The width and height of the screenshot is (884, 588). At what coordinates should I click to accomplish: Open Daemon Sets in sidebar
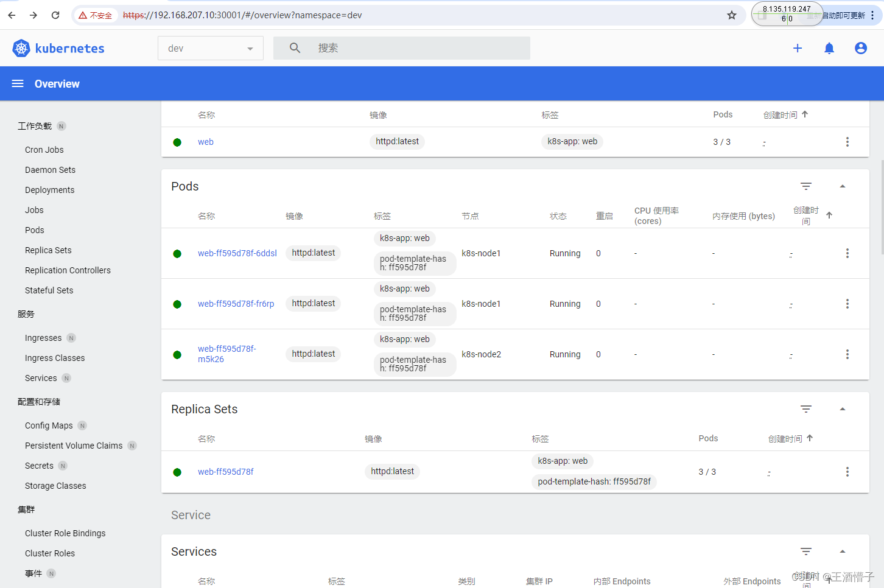coord(51,170)
